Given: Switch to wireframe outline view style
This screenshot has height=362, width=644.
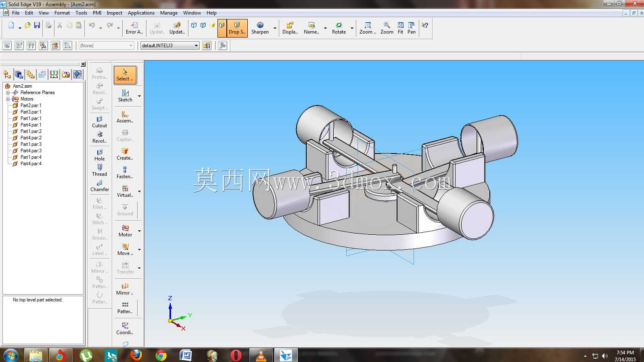Looking at the screenshot, I should pyautogui.click(x=194, y=25).
